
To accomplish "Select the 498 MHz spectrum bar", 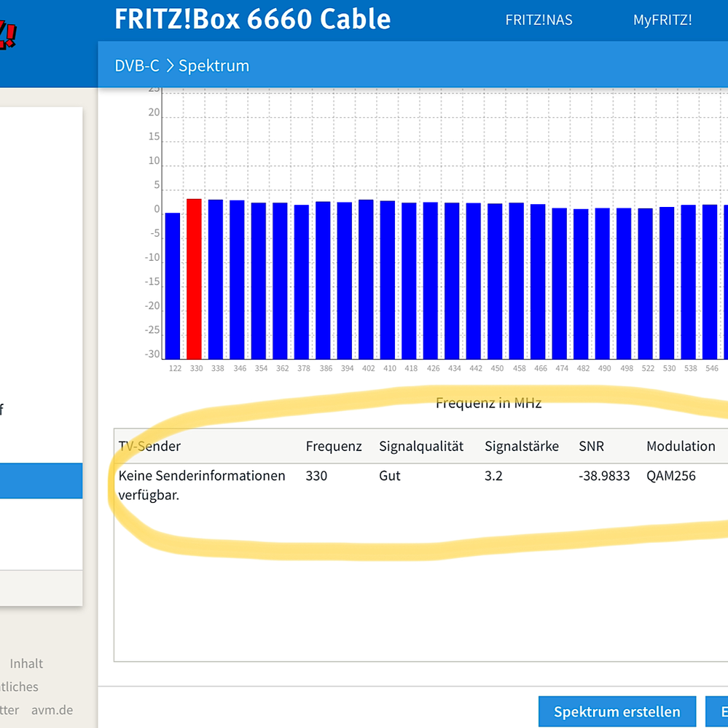I will [x=624, y=283].
